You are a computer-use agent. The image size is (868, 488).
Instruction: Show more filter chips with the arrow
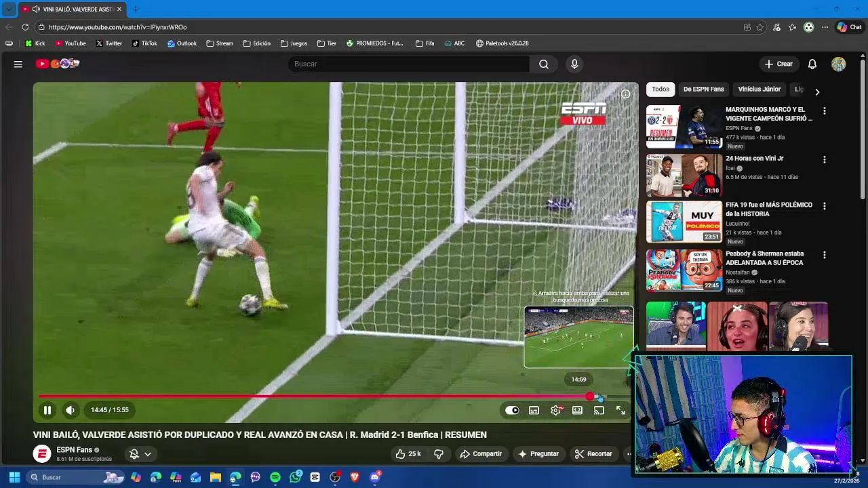pos(817,91)
